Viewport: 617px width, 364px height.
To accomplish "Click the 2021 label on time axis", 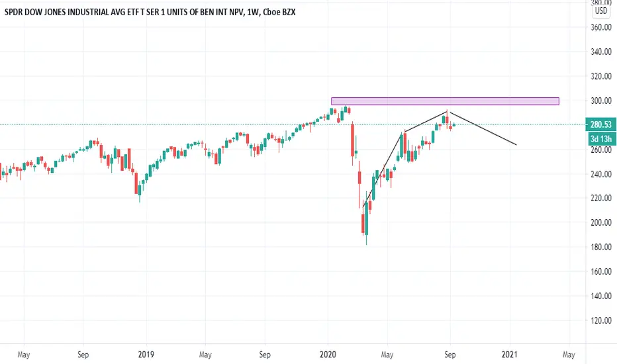I will tap(510, 354).
